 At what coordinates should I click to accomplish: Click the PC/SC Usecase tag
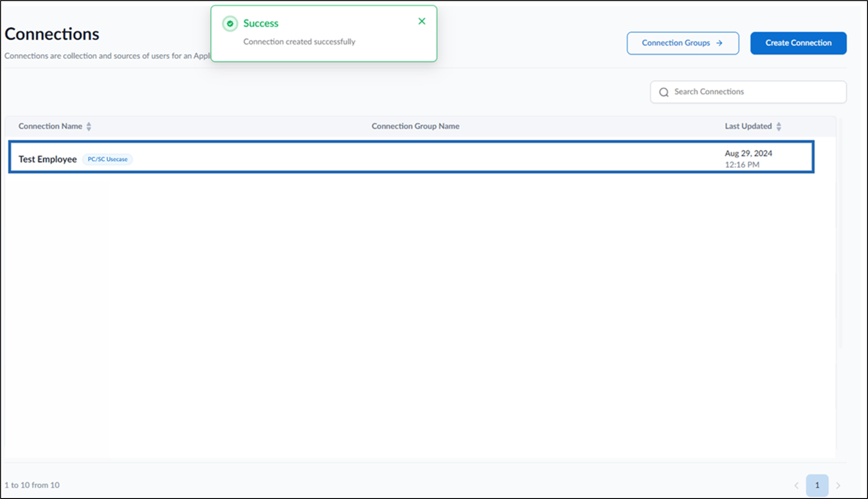click(108, 159)
